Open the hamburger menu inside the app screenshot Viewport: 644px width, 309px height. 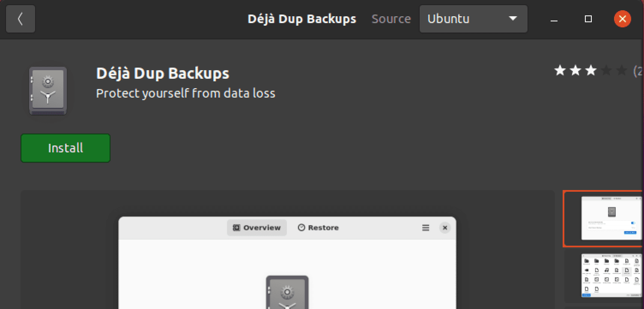(426, 228)
